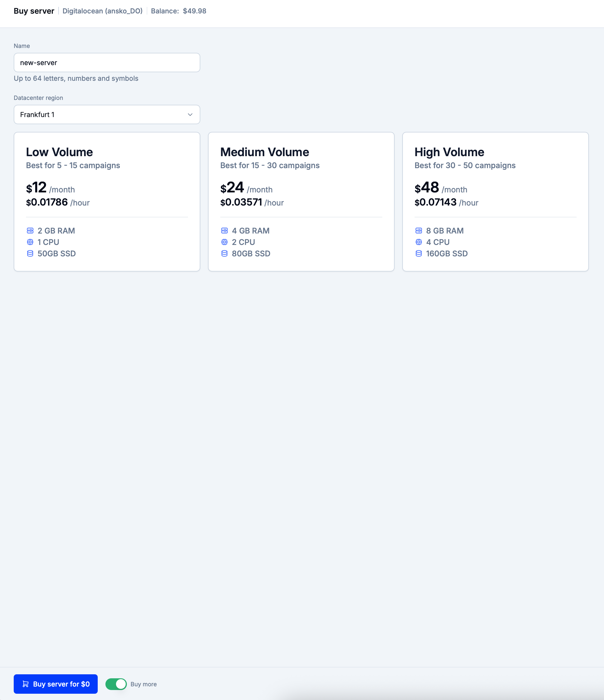
Task: Click Best for 15 - 30 campaigns text
Action: (270, 165)
